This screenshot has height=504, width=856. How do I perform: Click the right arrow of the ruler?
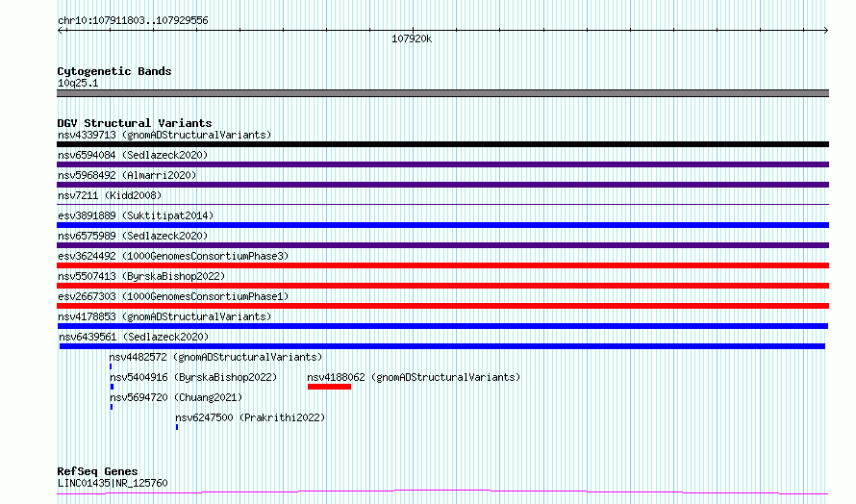(825, 31)
